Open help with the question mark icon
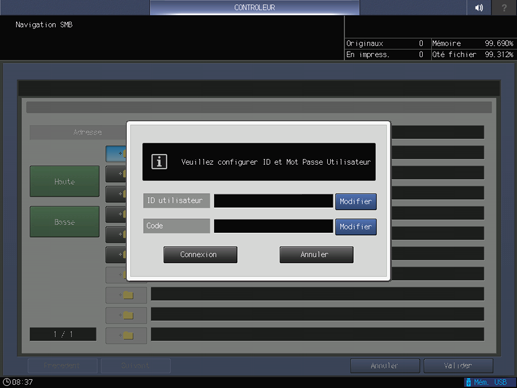Viewport: 517px width, 388px height. click(504, 7)
